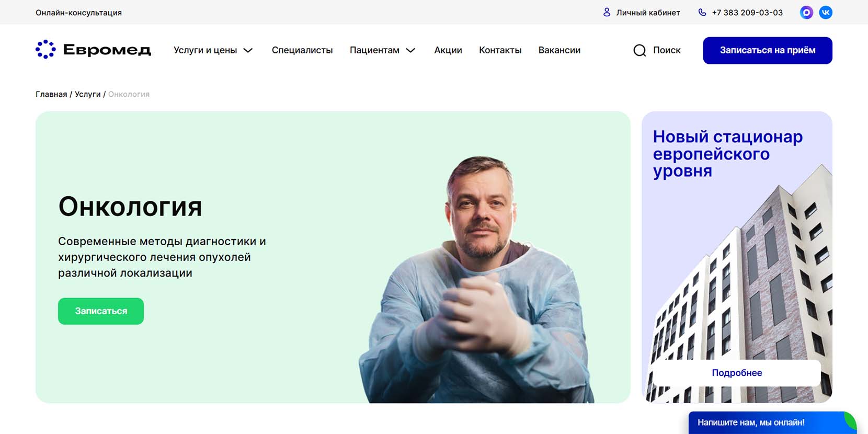Click the user profile icon
This screenshot has height=434, width=868.
(x=607, y=12)
